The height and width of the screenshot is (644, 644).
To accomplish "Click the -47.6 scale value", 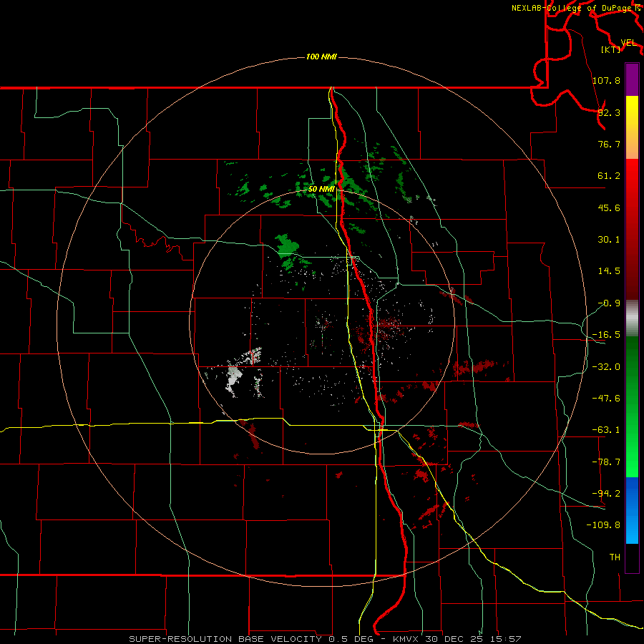I will click(606, 399).
